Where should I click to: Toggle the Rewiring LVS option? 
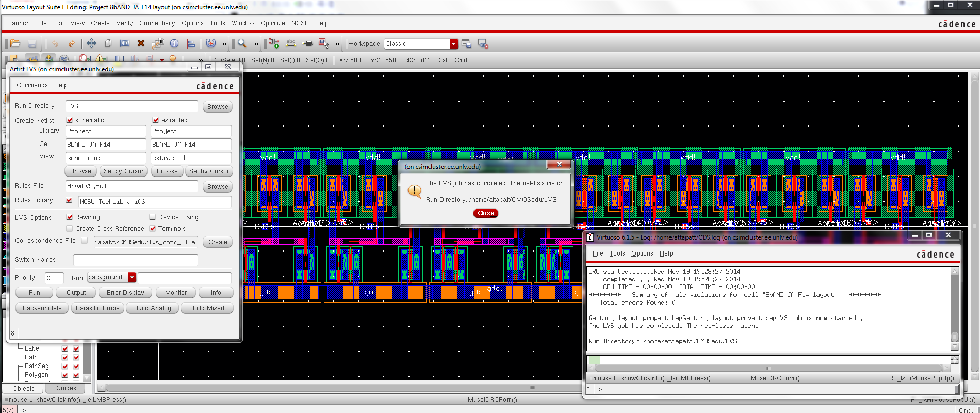pos(70,217)
